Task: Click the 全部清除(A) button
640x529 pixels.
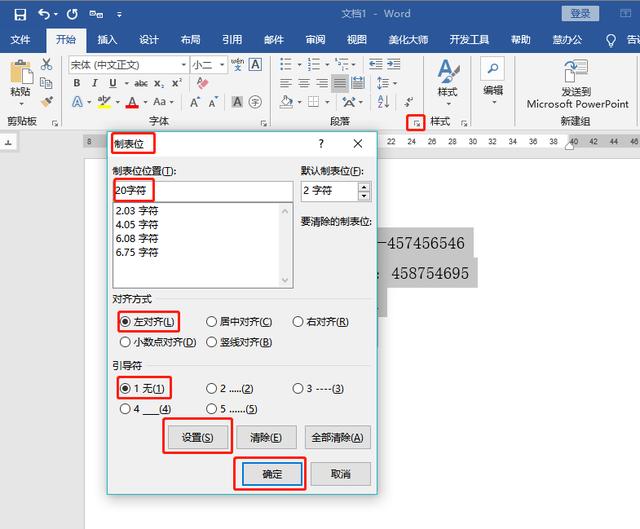Action: coord(338,437)
